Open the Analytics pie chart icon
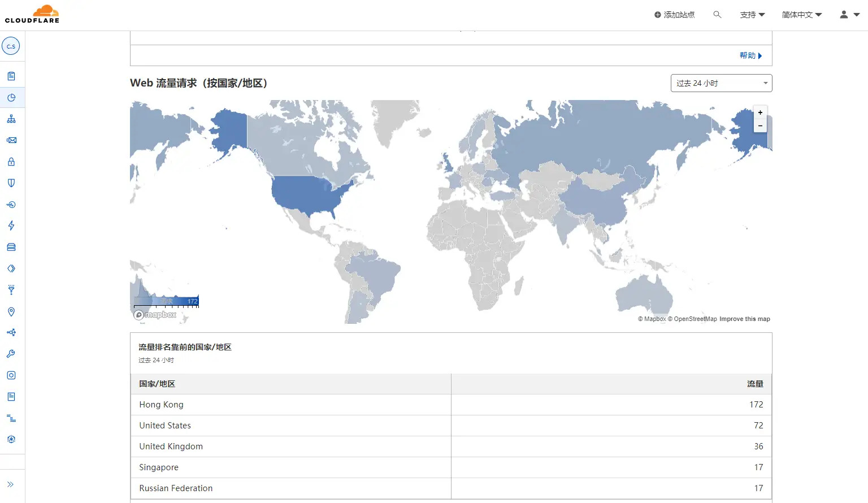Screen dimensions: 868x503 (11, 98)
